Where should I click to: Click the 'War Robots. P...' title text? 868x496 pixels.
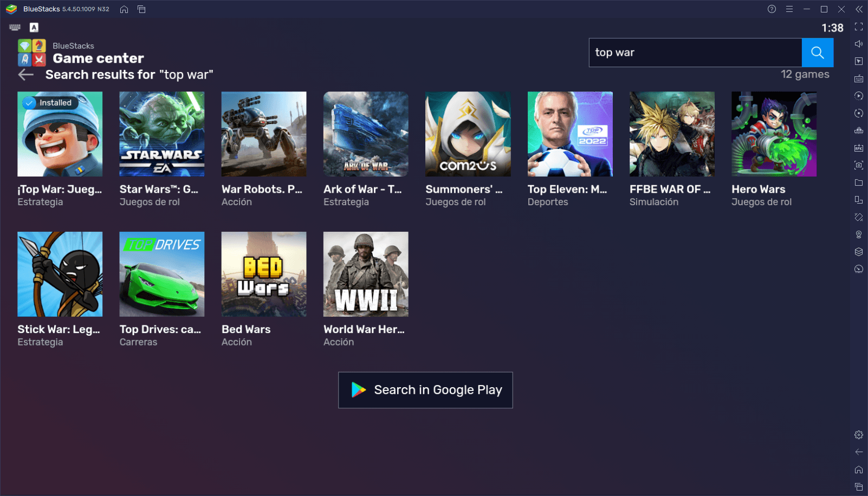coord(262,190)
